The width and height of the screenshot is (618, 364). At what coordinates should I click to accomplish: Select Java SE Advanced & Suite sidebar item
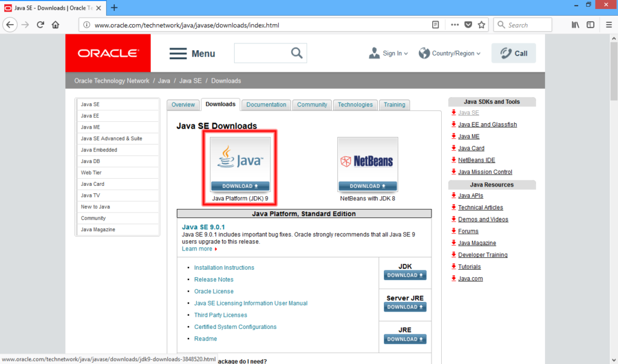pos(118,139)
